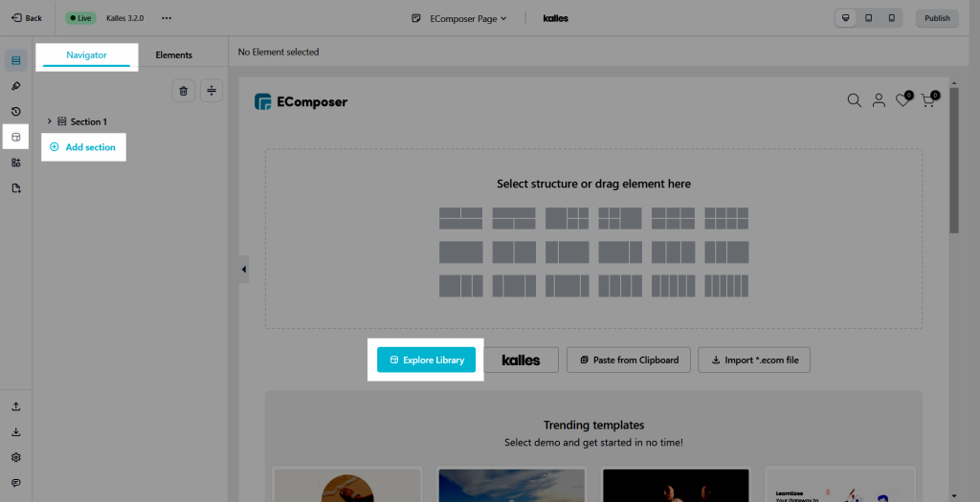The height and width of the screenshot is (502, 980).
Task: Choose the single full-width column structure
Action: coord(460,252)
